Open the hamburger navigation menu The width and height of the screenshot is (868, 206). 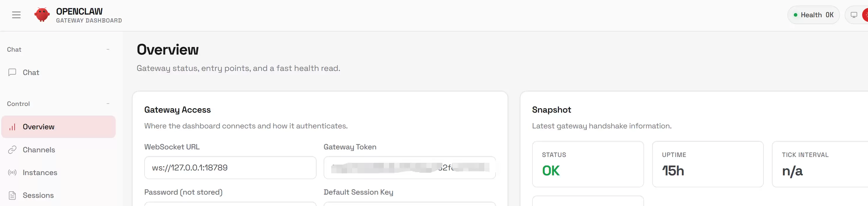(x=16, y=15)
